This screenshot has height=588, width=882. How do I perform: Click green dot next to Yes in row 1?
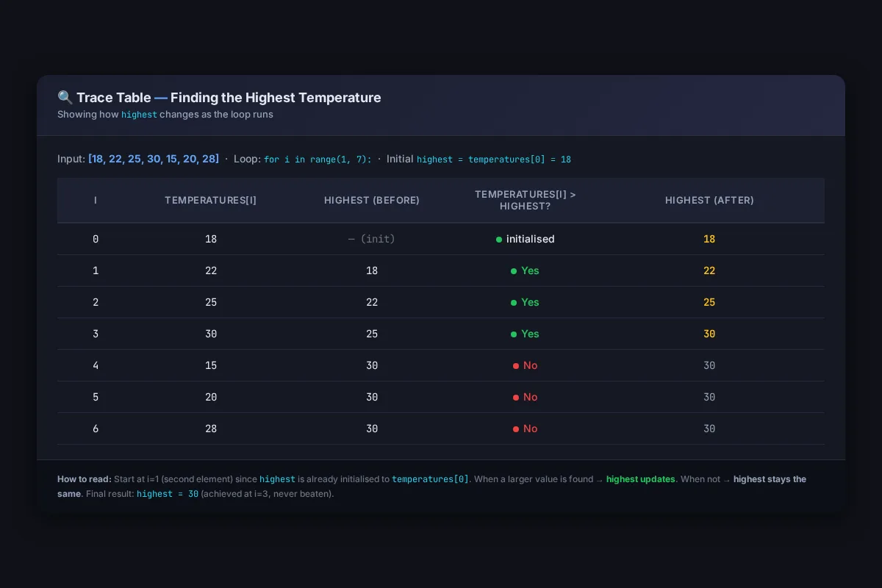point(514,271)
